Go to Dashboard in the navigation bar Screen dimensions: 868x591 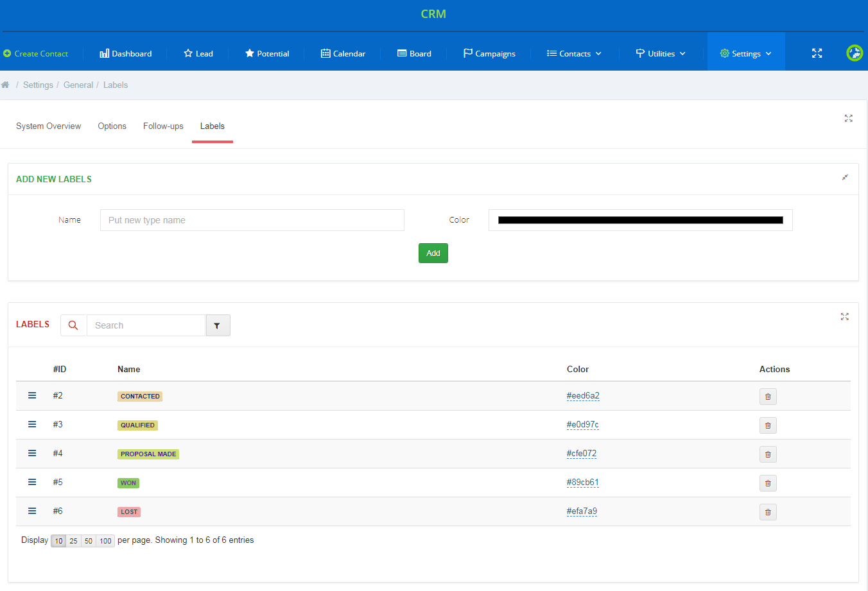point(126,53)
